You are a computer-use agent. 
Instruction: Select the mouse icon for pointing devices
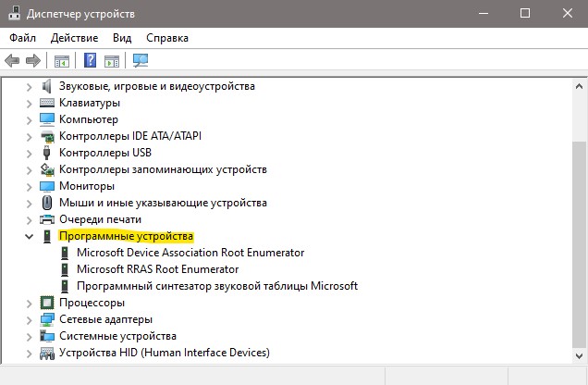47,203
